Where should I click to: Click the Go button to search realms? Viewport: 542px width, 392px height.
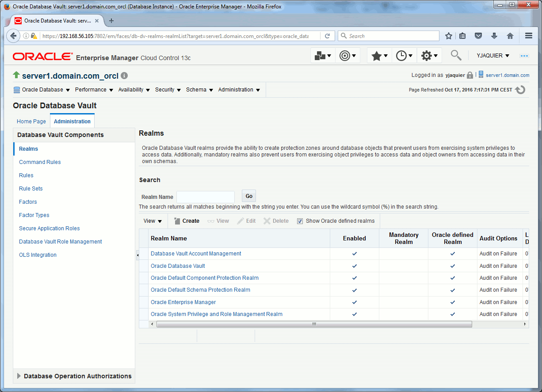pyautogui.click(x=248, y=196)
